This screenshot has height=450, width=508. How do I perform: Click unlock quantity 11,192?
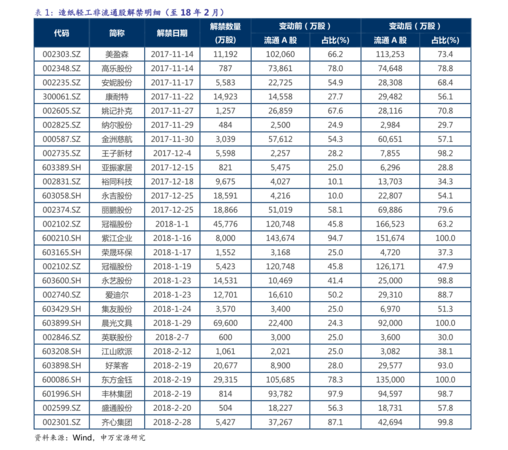point(225,54)
